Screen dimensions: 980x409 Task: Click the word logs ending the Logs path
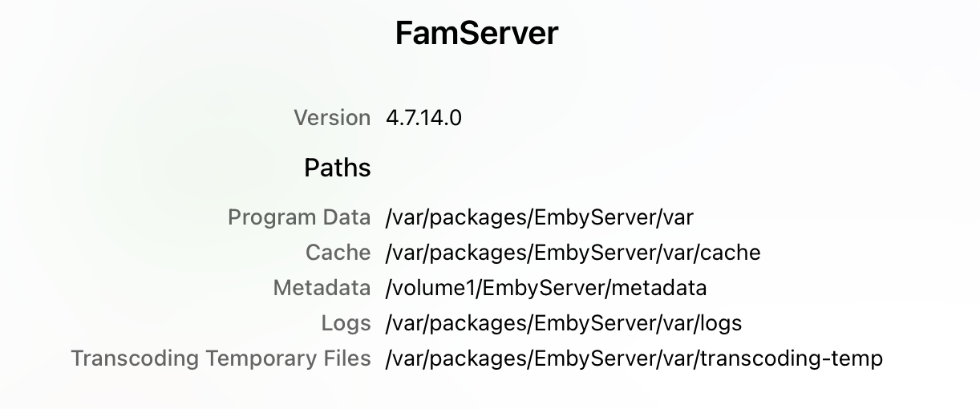(721, 323)
